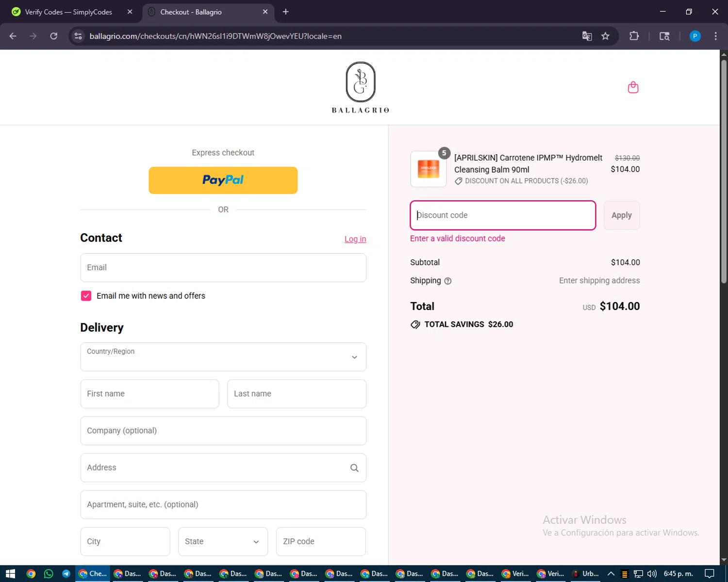Switch to the Che... Chrome taskbar window
This screenshot has height=582, width=728.
point(93,574)
